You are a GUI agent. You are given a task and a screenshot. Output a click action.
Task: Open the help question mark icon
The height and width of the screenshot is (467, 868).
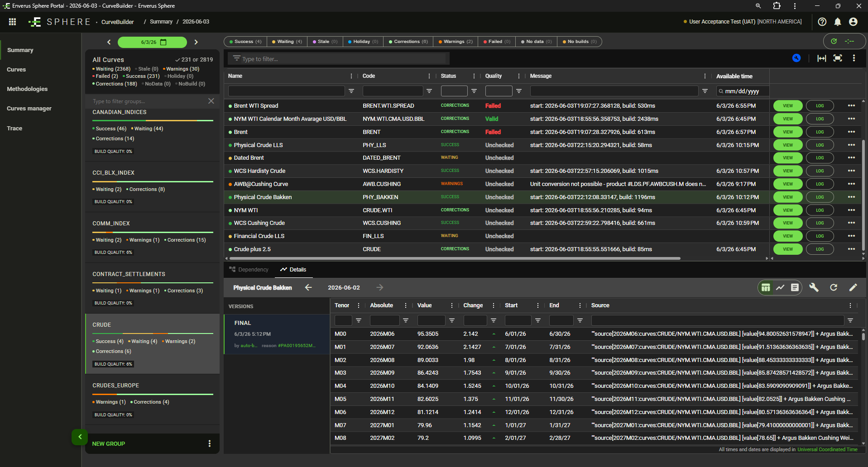(x=822, y=22)
